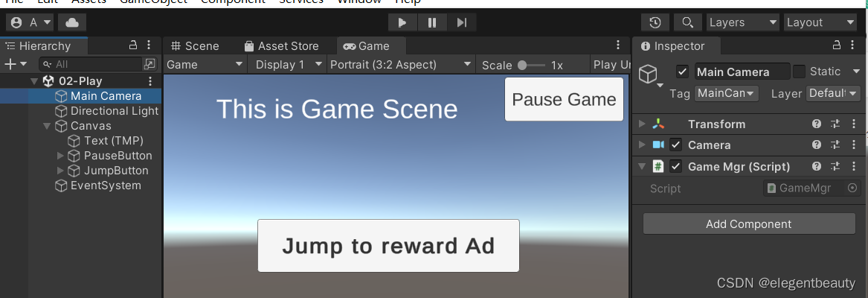Open the Camera component presets icon
868x298 pixels.
coord(835,145)
